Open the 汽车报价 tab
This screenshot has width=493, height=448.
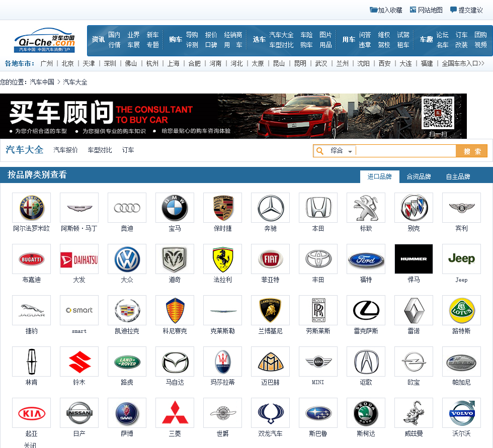click(65, 150)
